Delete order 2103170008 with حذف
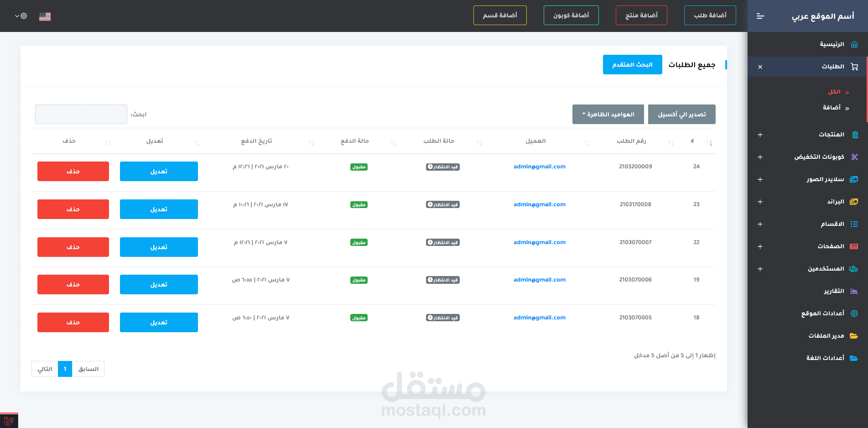The height and width of the screenshot is (428, 868). (x=73, y=209)
